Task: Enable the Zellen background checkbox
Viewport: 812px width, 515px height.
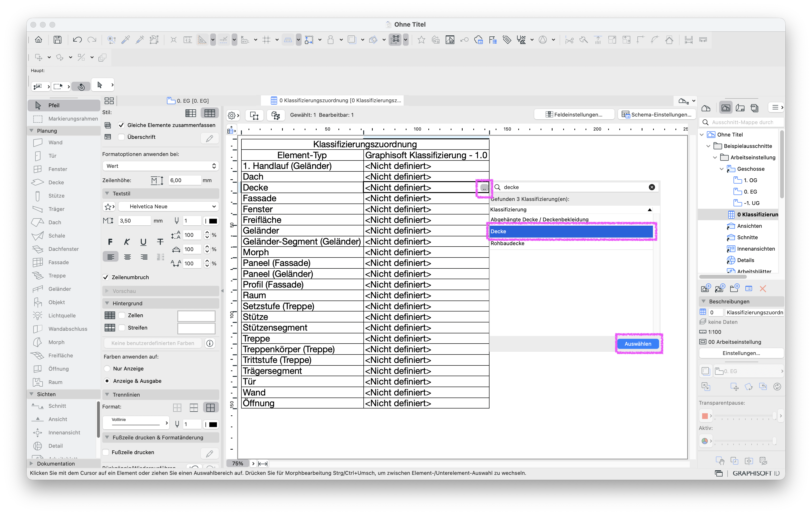Action: (x=122, y=316)
